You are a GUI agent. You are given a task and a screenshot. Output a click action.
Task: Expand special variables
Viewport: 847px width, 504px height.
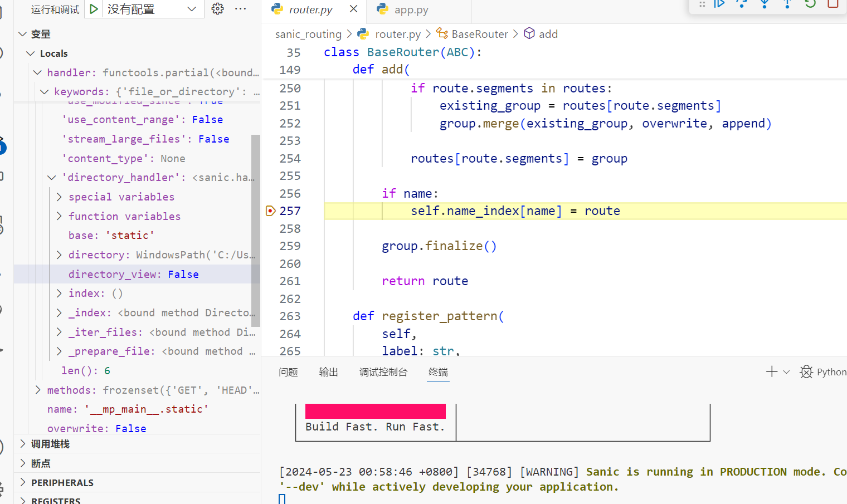59,197
